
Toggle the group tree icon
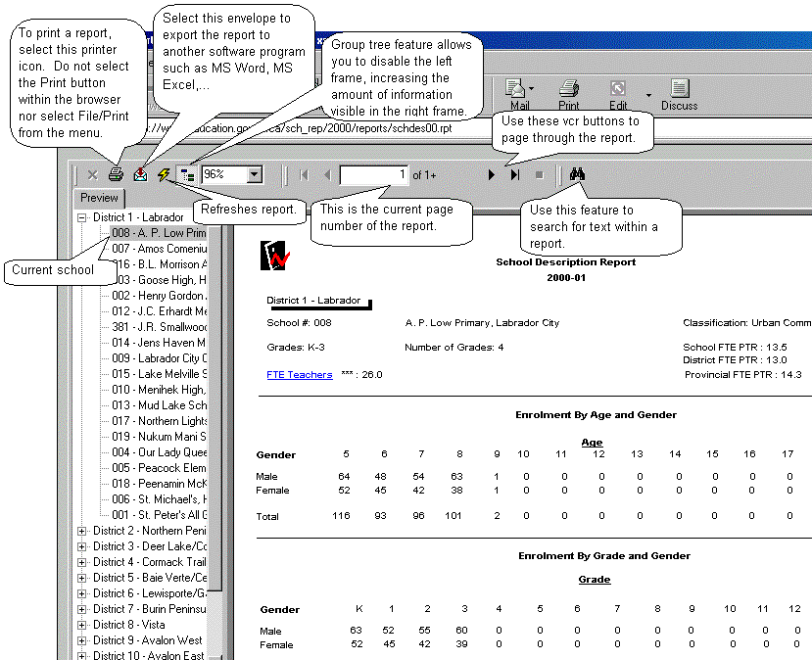(x=187, y=174)
